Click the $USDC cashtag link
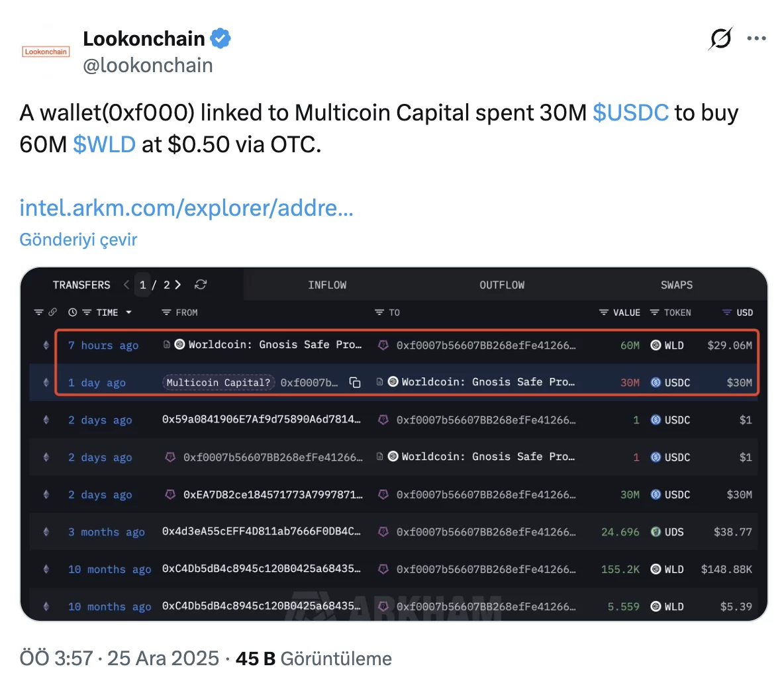This screenshot has height=691, width=784. pos(630,113)
